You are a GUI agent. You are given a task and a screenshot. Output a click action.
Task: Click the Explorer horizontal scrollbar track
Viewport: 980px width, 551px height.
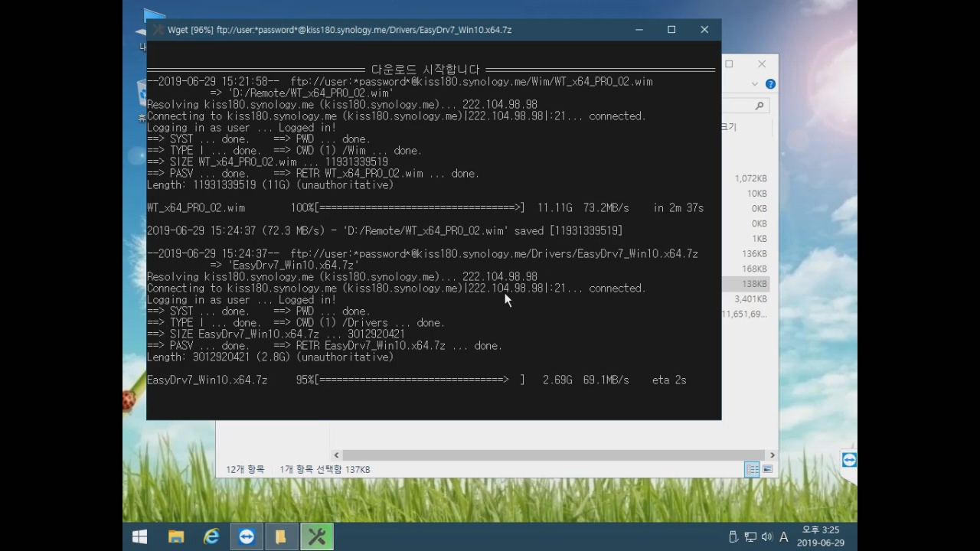[x=554, y=455]
